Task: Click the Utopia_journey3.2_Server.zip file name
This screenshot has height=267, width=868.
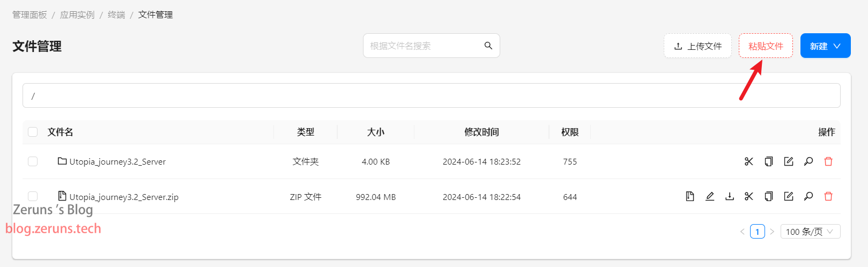Action: click(124, 197)
